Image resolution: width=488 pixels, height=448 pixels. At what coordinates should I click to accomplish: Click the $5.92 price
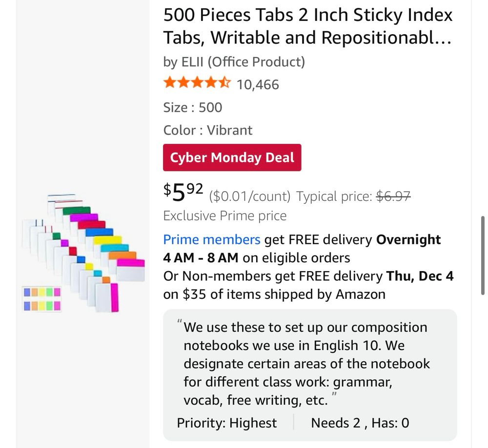click(x=183, y=192)
